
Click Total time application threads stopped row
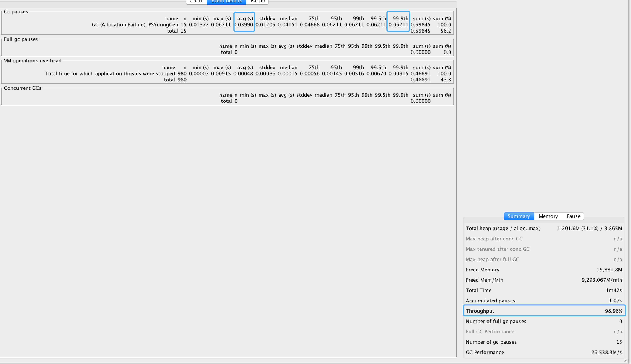point(110,73)
